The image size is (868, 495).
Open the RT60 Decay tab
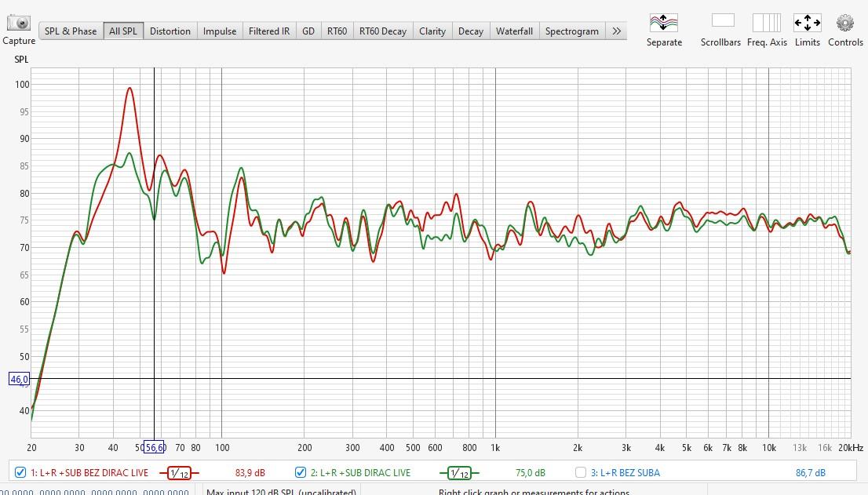point(383,31)
